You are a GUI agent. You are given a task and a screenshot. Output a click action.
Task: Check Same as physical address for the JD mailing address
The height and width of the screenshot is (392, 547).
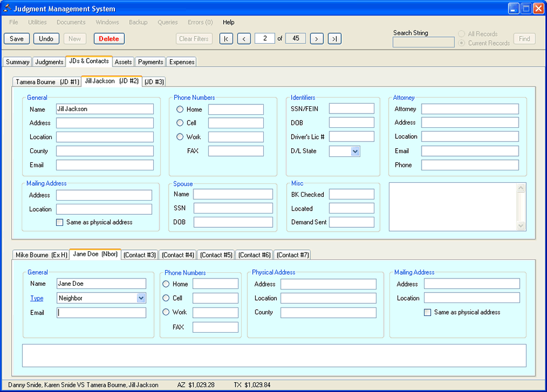click(x=60, y=222)
